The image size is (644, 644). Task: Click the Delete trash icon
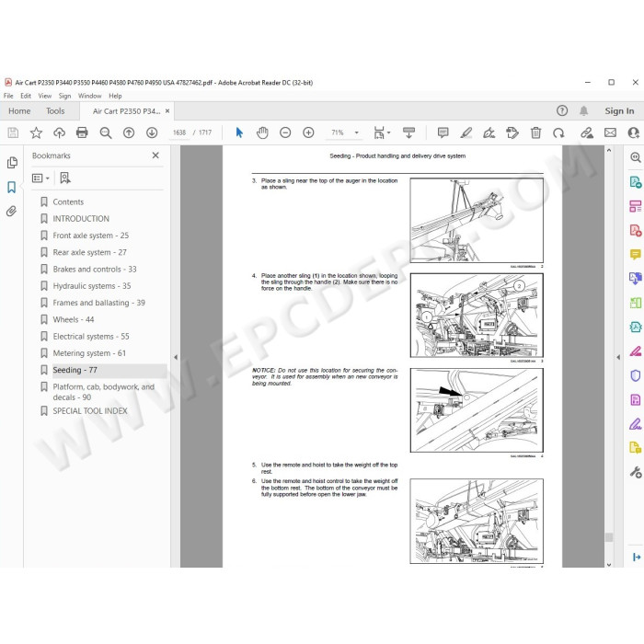click(535, 132)
